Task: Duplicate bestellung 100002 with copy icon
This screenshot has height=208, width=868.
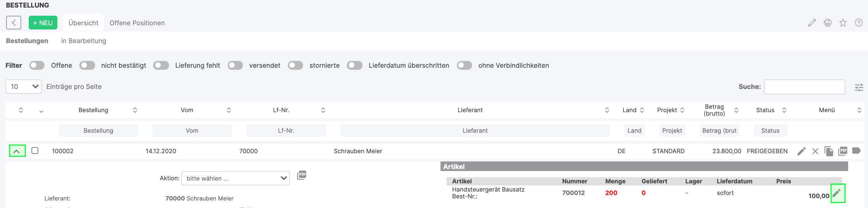Action: pyautogui.click(x=829, y=151)
